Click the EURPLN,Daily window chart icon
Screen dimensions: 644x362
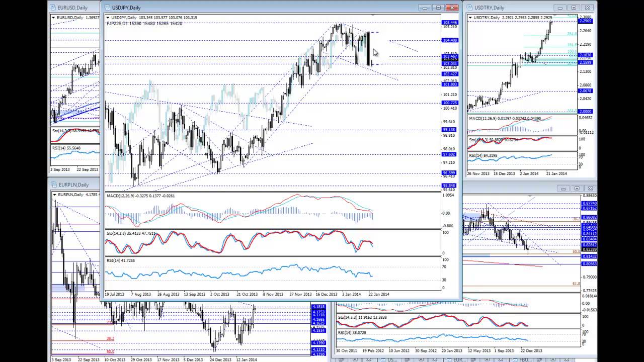tap(54, 185)
